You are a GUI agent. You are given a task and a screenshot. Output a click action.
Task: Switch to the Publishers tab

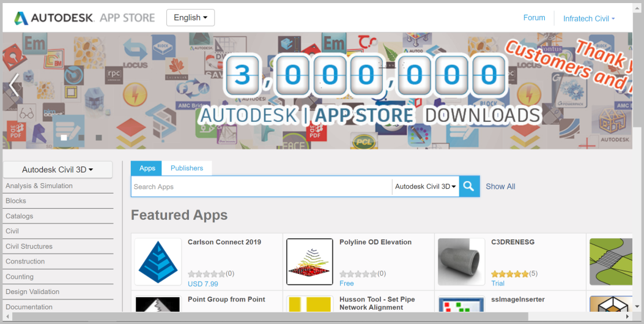187,168
